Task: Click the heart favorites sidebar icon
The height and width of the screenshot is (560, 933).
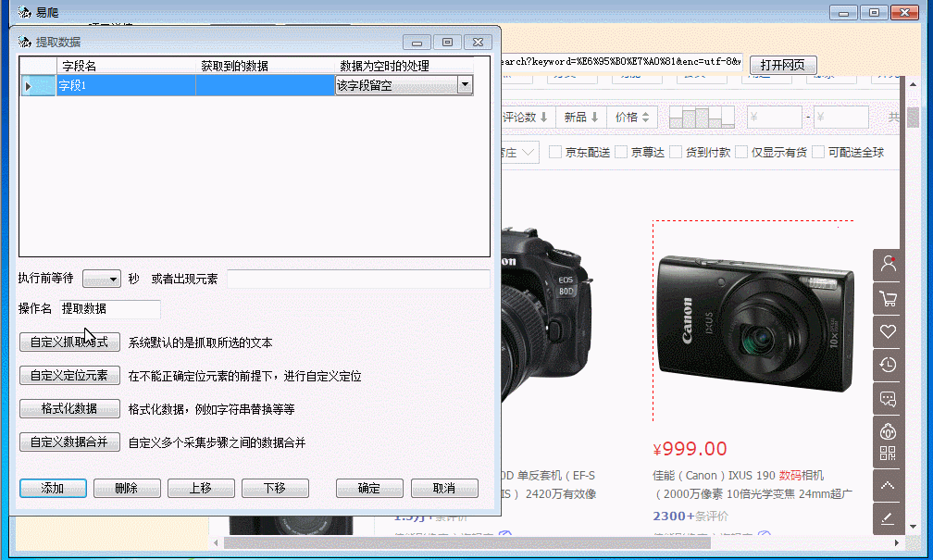Action: [x=888, y=331]
